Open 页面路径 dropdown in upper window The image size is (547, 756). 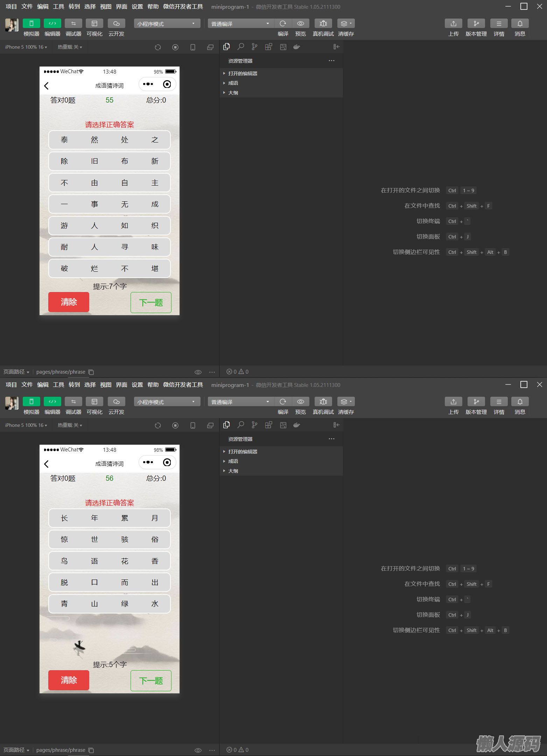(x=16, y=372)
